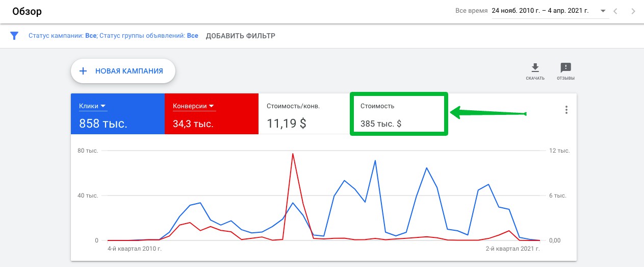Screen dimensions: 644x267
Task: Click the date range 24 нояб. 2010 text
Action: [x=541, y=11]
